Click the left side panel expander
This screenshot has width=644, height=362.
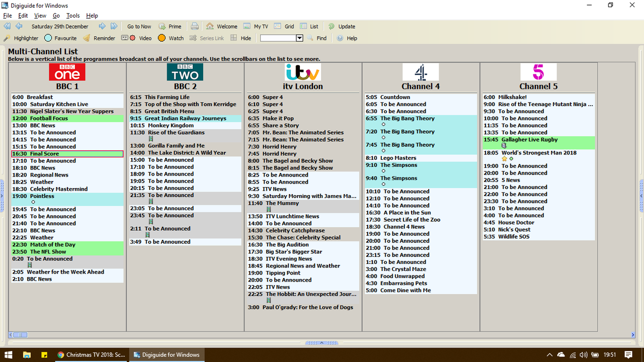(2, 195)
